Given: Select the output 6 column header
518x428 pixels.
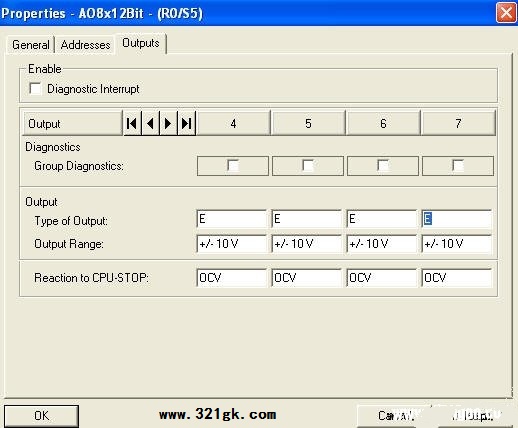Looking at the screenshot, I should [x=383, y=124].
